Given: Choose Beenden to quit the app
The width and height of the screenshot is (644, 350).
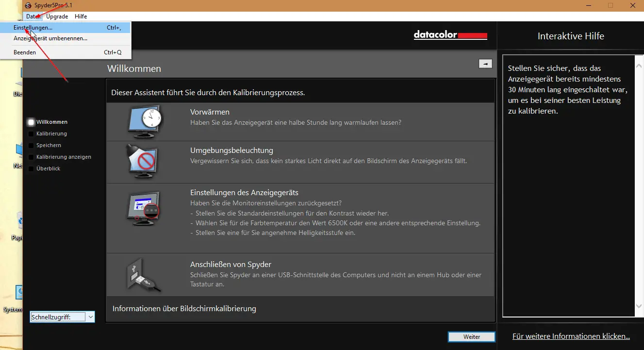Looking at the screenshot, I should pos(65,52).
